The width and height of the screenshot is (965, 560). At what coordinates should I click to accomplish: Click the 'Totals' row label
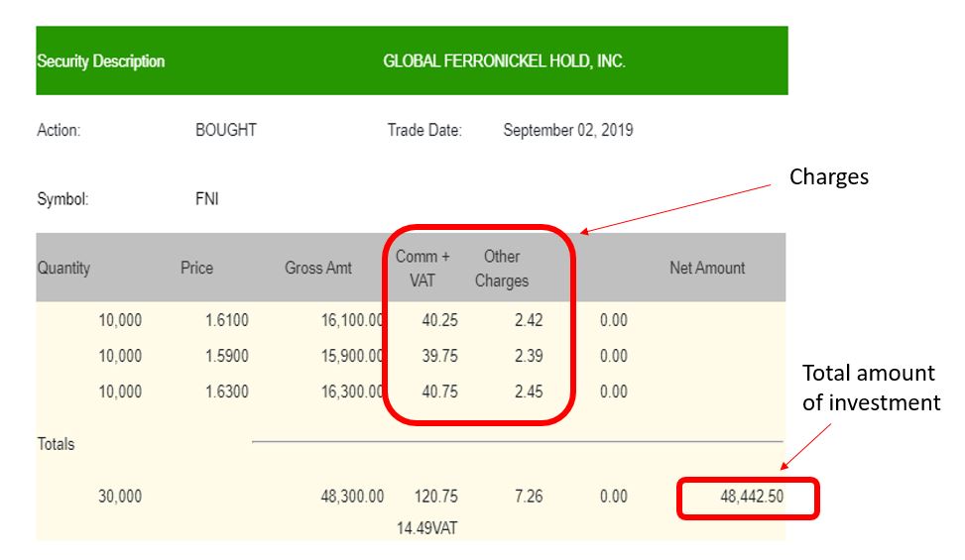(x=56, y=444)
